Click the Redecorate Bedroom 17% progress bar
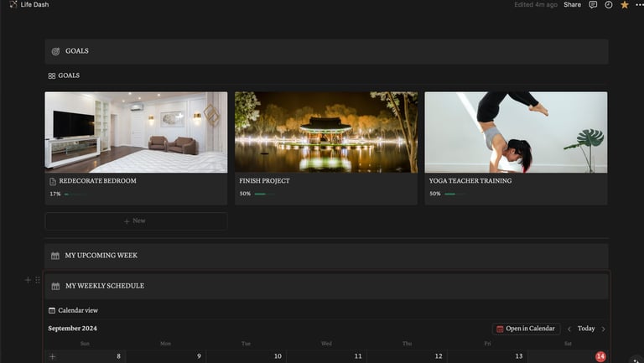 click(75, 194)
